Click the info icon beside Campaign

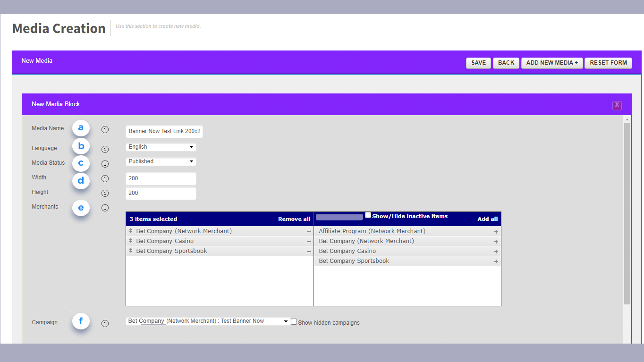click(x=105, y=323)
